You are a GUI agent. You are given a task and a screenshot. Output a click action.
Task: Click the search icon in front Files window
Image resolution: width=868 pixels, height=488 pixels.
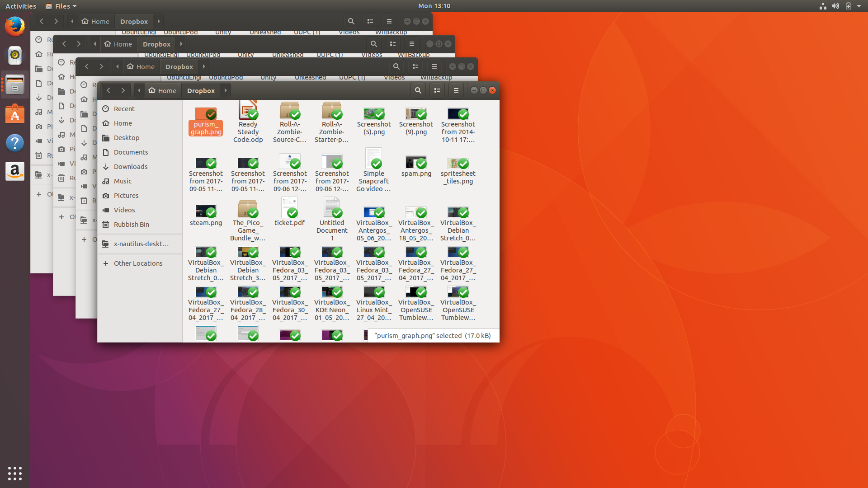(x=418, y=90)
